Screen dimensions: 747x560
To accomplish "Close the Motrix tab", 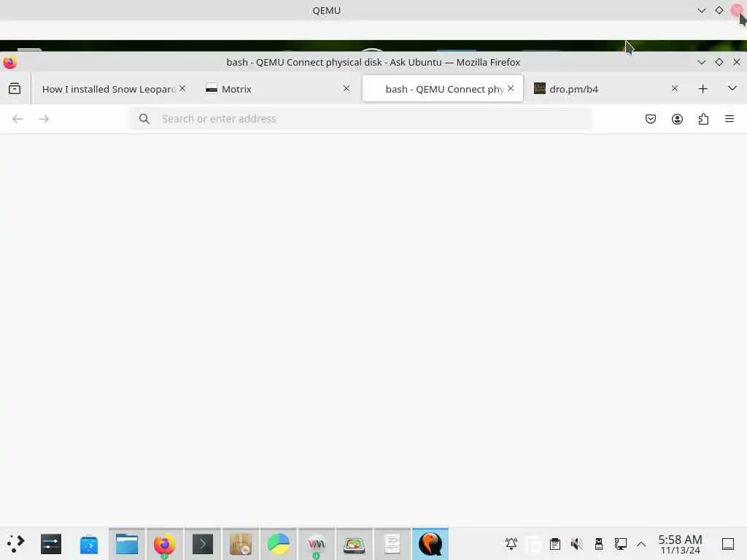I will pyautogui.click(x=347, y=88).
